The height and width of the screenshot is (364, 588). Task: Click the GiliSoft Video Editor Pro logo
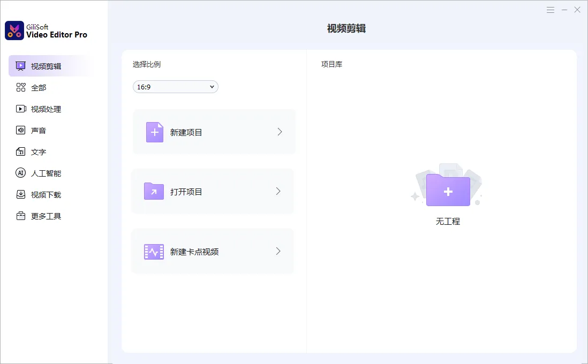coord(14,31)
